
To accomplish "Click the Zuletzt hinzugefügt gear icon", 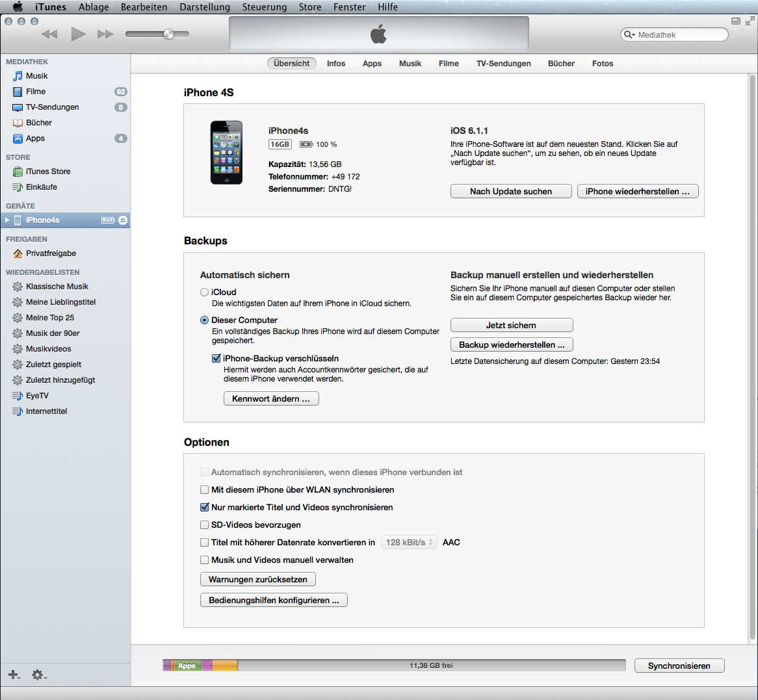I will click(18, 380).
